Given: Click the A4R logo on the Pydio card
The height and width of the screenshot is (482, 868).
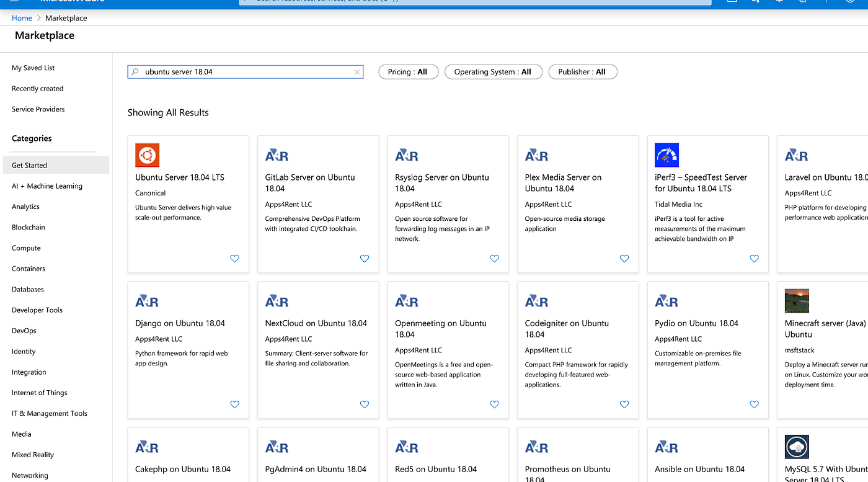Looking at the screenshot, I should (666, 301).
